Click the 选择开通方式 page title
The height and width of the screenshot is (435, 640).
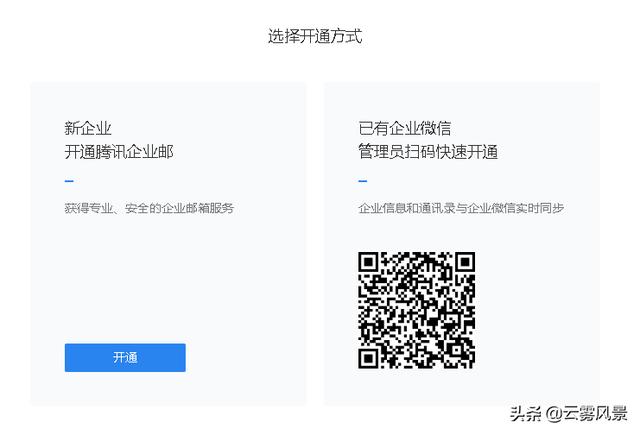[315, 36]
